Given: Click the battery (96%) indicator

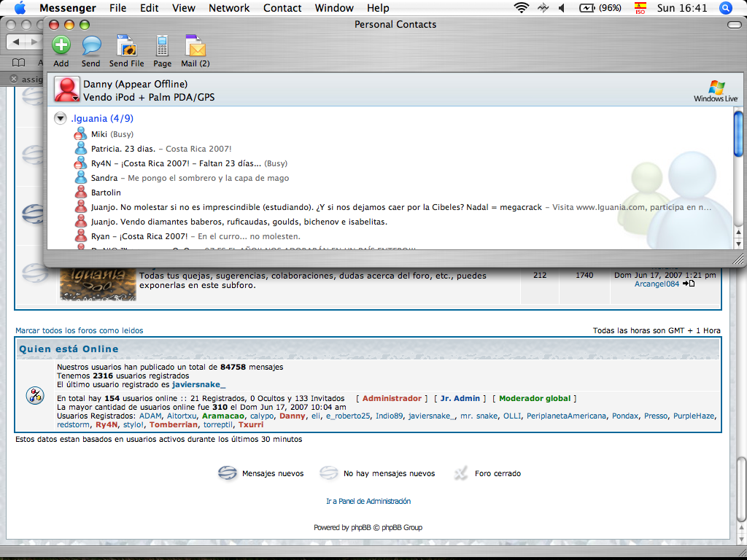Looking at the screenshot, I should pyautogui.click(x=600, y=7).
